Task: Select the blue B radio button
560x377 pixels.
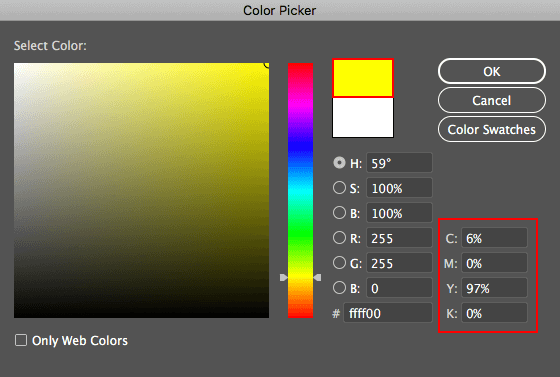Action: coord(339,288)
